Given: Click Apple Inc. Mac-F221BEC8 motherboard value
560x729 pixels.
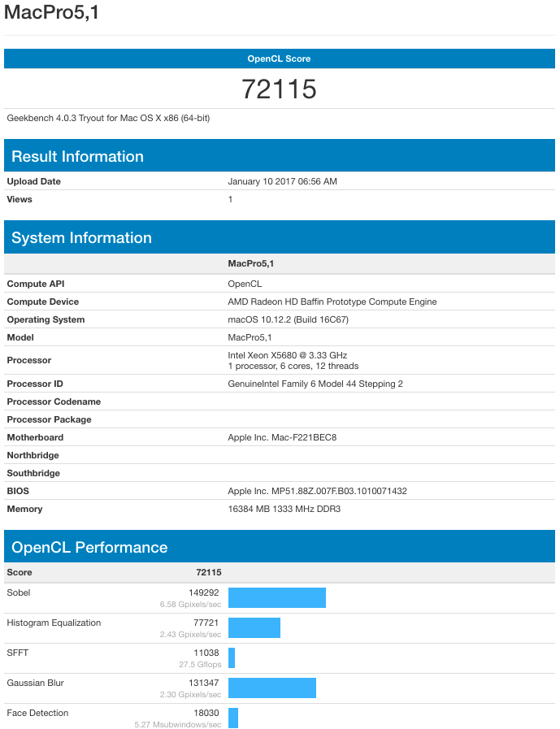Looking at the screenshot, I should click(282, 437).
